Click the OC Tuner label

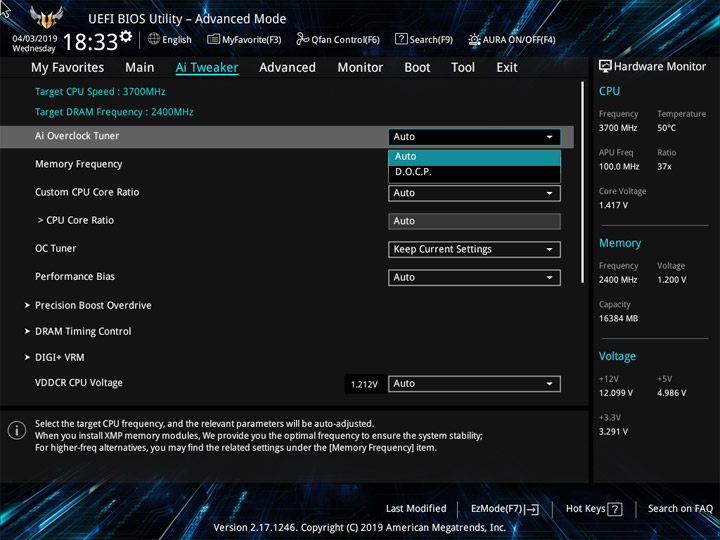[x=56, y=248]
